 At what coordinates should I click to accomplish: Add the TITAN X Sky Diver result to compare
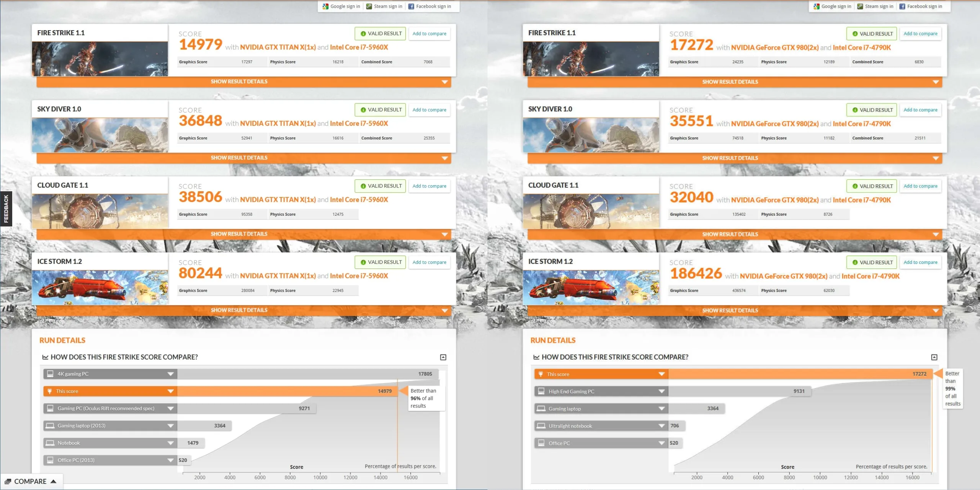430,110
